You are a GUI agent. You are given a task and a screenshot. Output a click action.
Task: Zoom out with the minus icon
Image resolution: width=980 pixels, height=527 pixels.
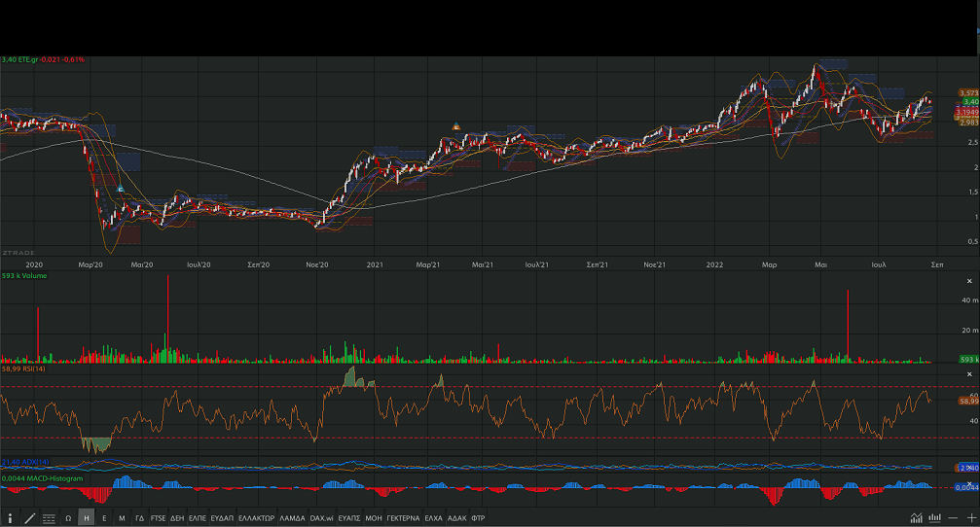[x=955, y=517]
